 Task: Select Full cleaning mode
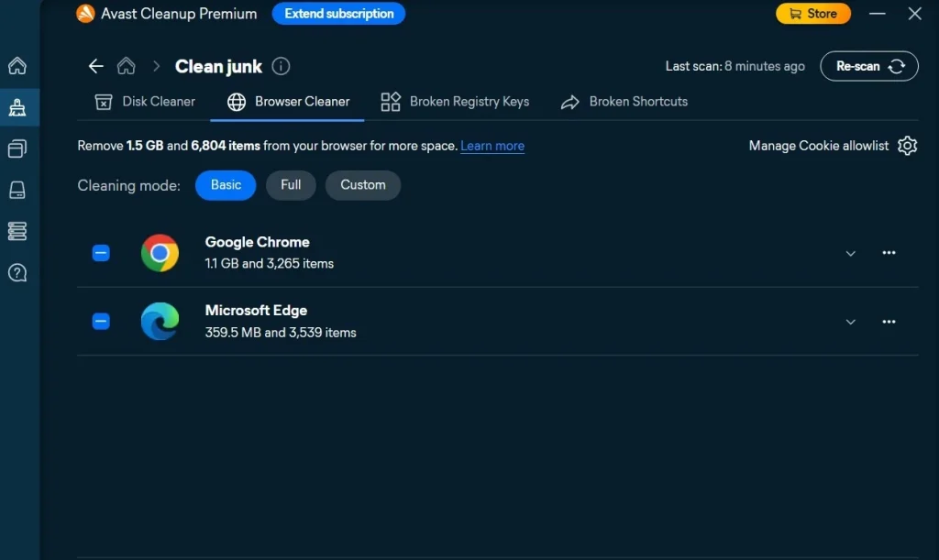pyautogui.click(x=291, y=185)
